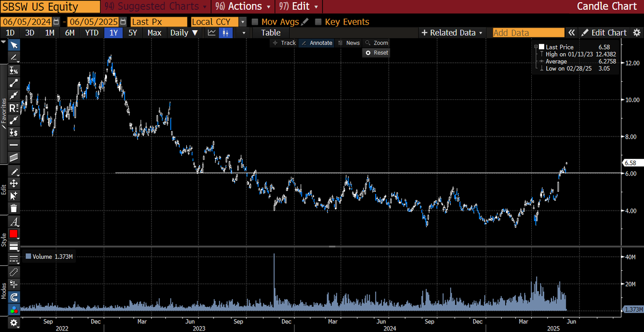Choose the ray line tool
The image size is (644, 332).
[14, 120]
